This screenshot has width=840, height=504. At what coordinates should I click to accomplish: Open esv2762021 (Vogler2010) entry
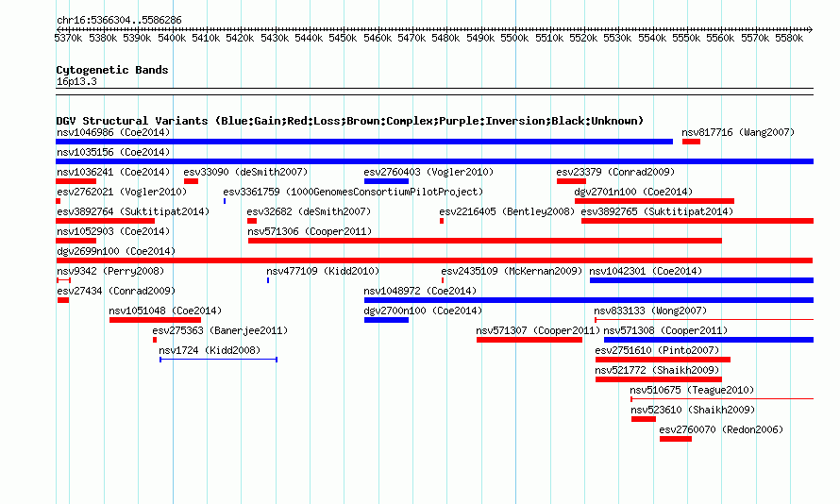click(x=122, y=192)
